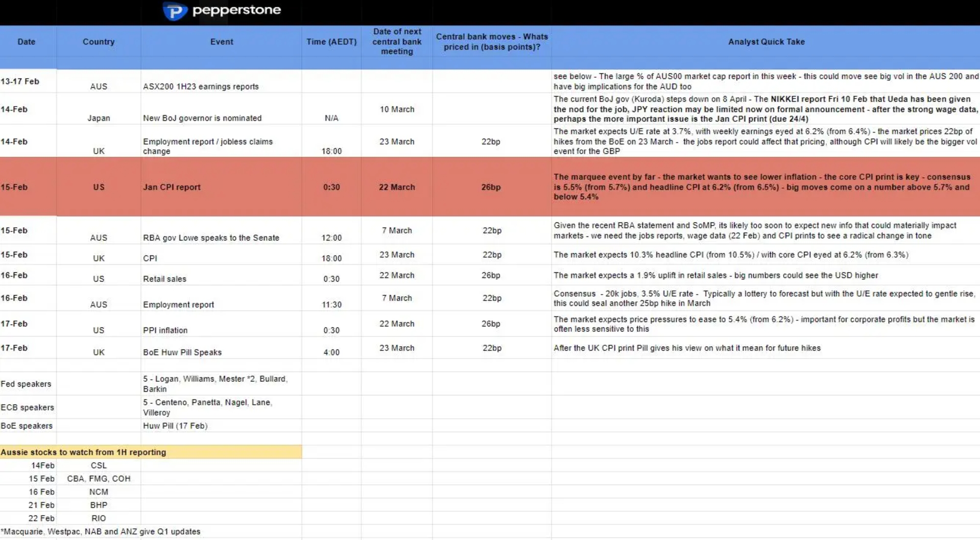
Task: Select the CBA, FMG, COH cell
Action: [x=98, y=478]
